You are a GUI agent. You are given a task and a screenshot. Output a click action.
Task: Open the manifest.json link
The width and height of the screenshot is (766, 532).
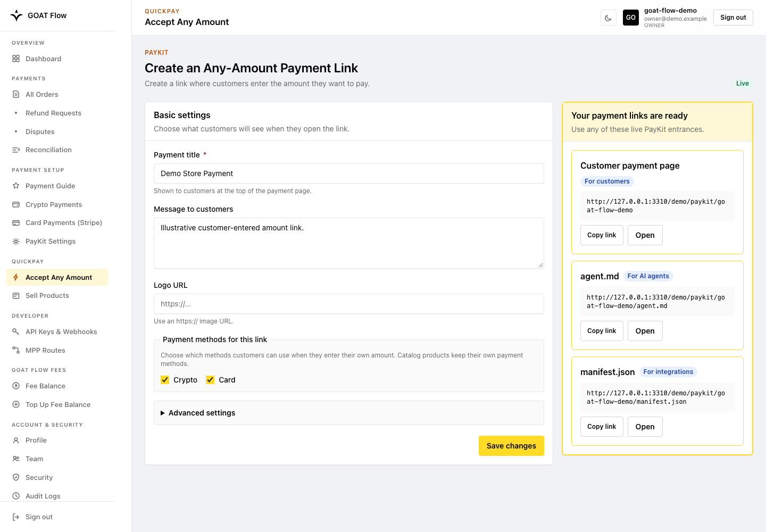pyautogui.click(x=645, y=427)
